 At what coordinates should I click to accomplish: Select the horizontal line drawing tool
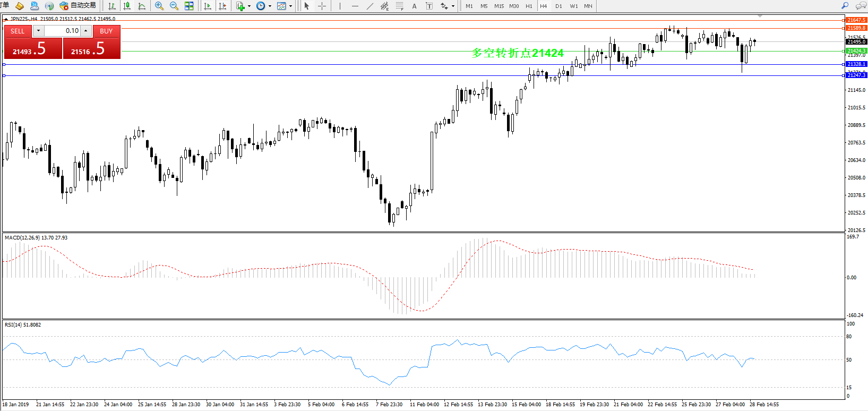coord(355,6)
